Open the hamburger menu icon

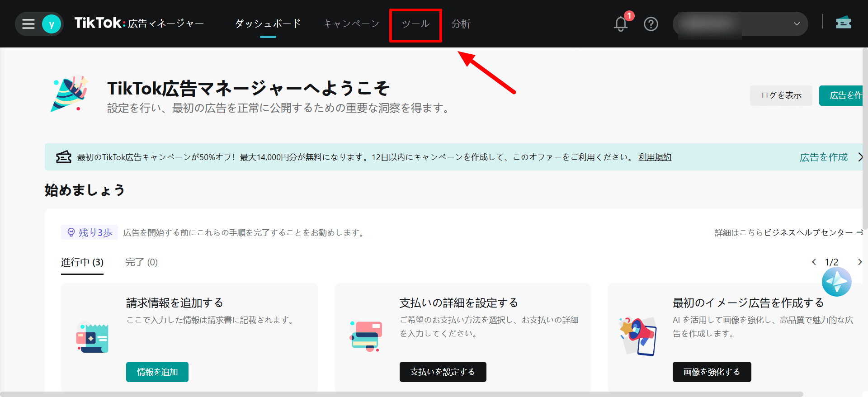[x=28, y=24]
